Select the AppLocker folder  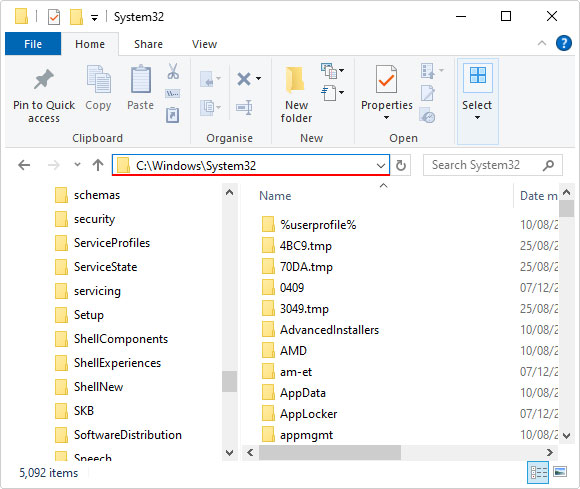(x=299, y=414)
